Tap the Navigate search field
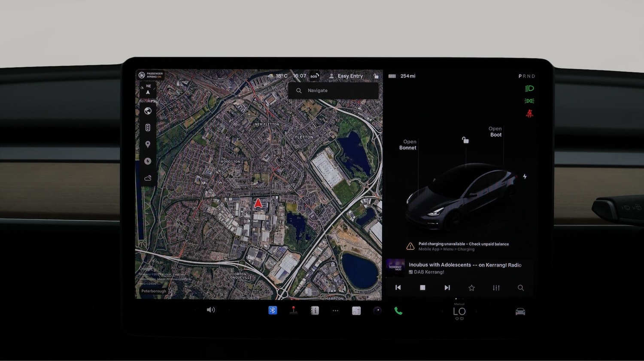 click(x=333, y=91)
